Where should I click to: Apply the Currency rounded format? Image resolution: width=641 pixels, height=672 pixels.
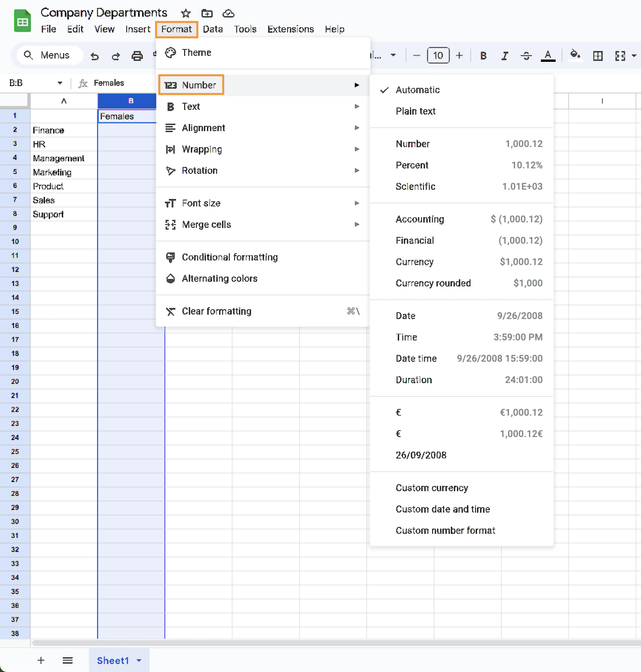[x=461, y=283]
